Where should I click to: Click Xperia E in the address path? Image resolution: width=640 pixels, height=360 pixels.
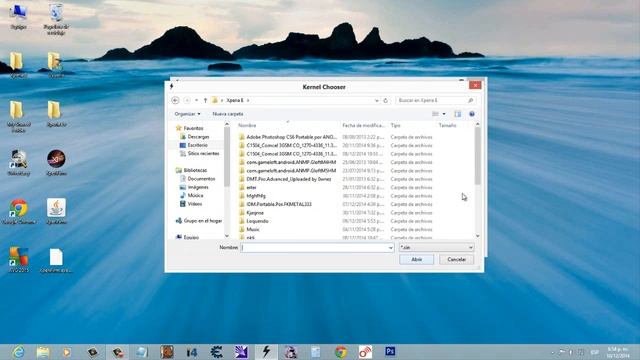(235, 100)
